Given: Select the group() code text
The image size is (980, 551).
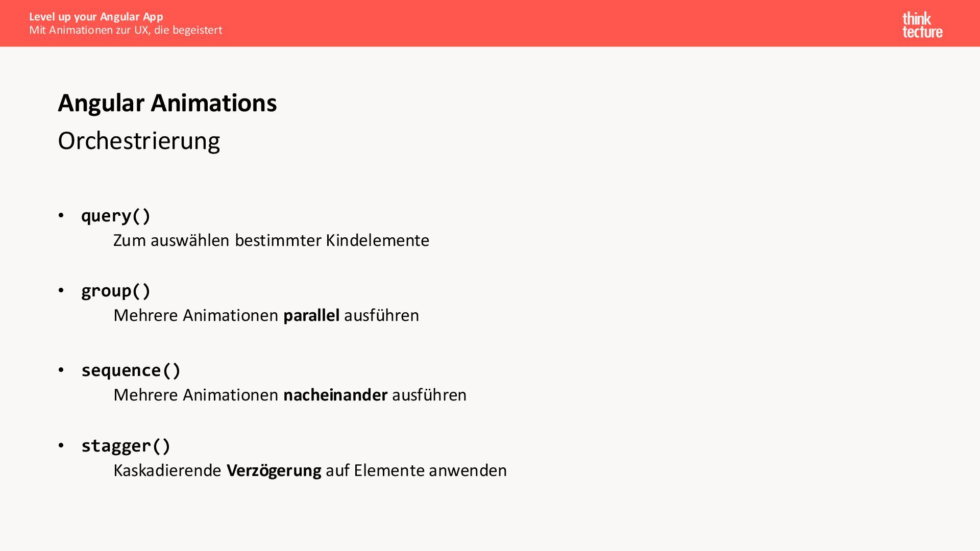Looking at the screenshot, I should 116,291.
